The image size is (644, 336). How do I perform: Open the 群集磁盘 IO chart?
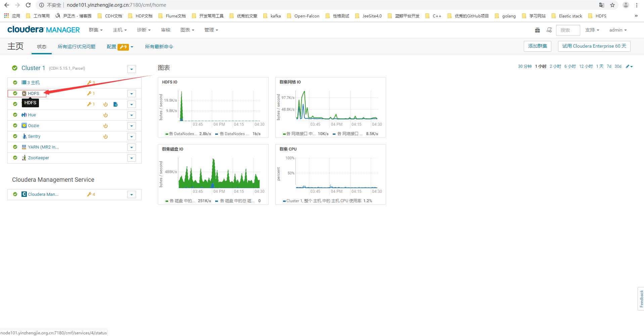tap(213, 174)
